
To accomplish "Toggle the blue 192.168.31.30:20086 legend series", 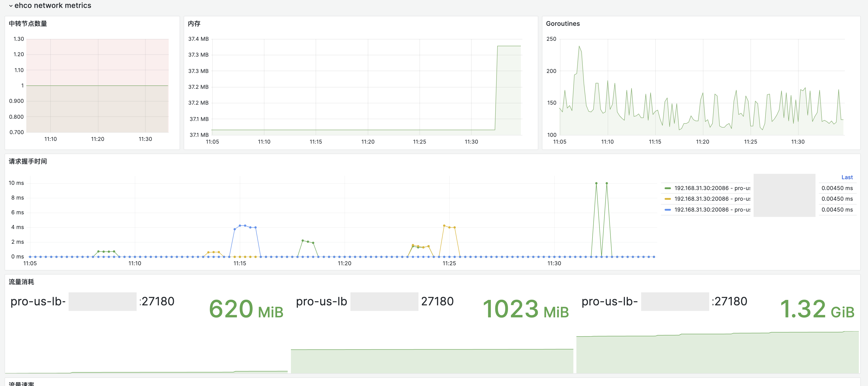I will [x=712, y=210].
